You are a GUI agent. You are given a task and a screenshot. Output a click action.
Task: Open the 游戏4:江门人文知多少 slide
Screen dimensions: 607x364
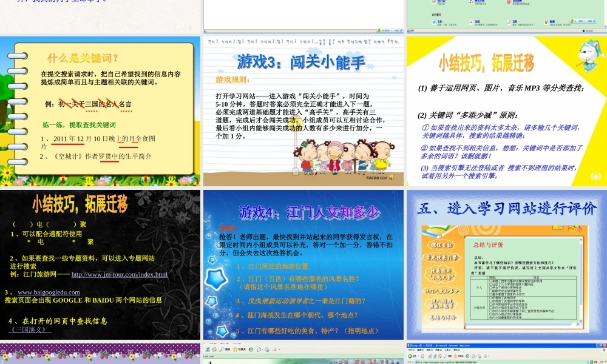click(x=303, y=265)
